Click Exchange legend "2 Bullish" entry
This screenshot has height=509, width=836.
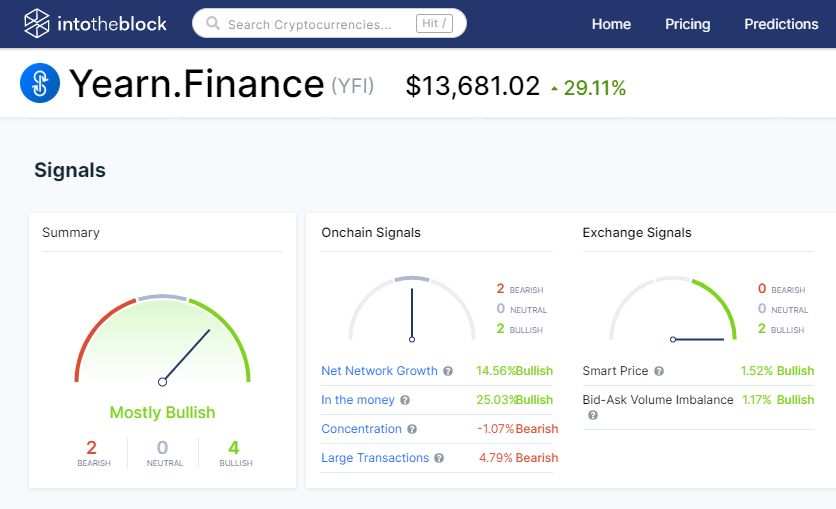pyautogui.click(x=781, y=329)
